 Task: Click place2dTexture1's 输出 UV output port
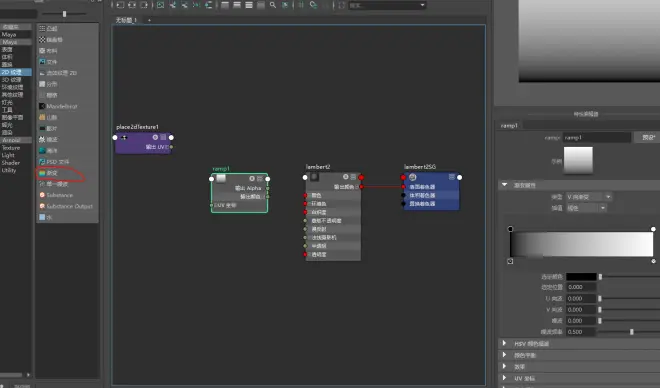pyautogui.click(x=171, y=147)
